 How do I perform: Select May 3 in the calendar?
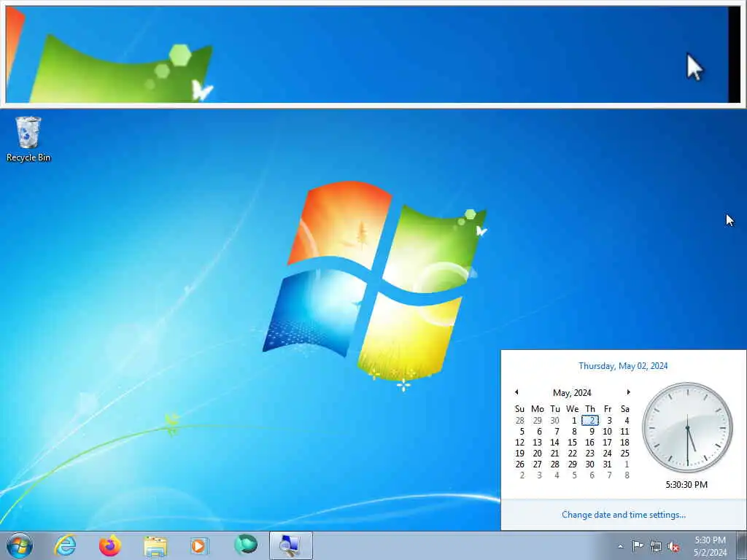(608, 421)
